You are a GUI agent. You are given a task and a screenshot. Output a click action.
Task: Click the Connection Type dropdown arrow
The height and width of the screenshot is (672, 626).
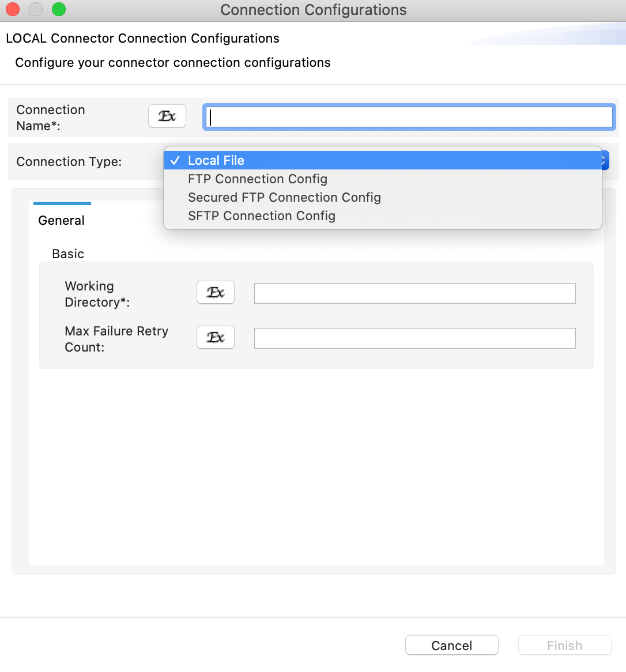605,160
